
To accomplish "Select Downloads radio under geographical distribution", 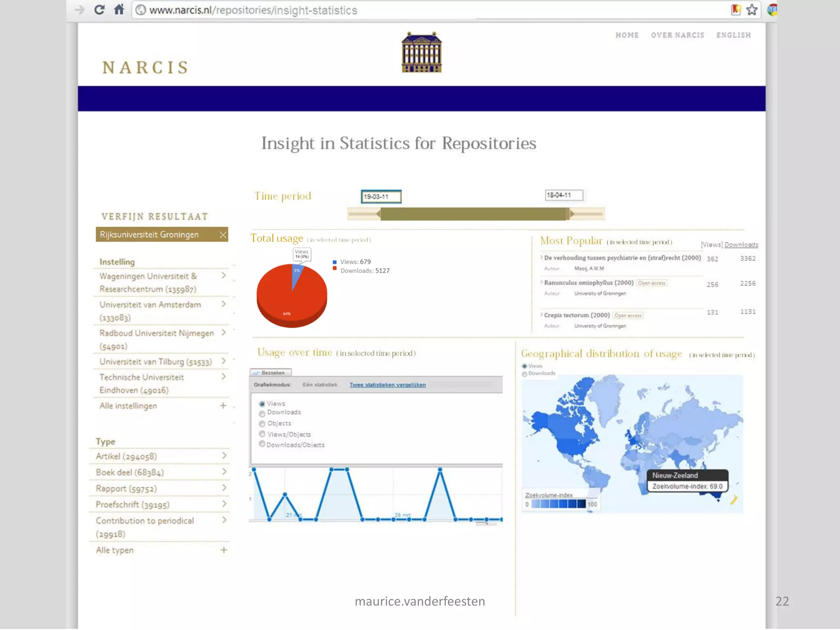I will (524, 374).
